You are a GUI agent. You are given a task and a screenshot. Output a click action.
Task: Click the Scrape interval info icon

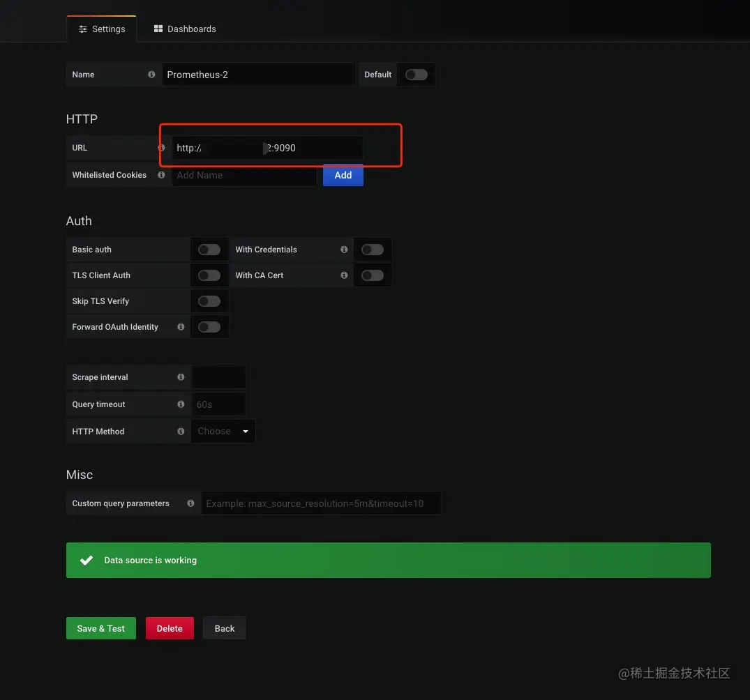click(181, 377)
